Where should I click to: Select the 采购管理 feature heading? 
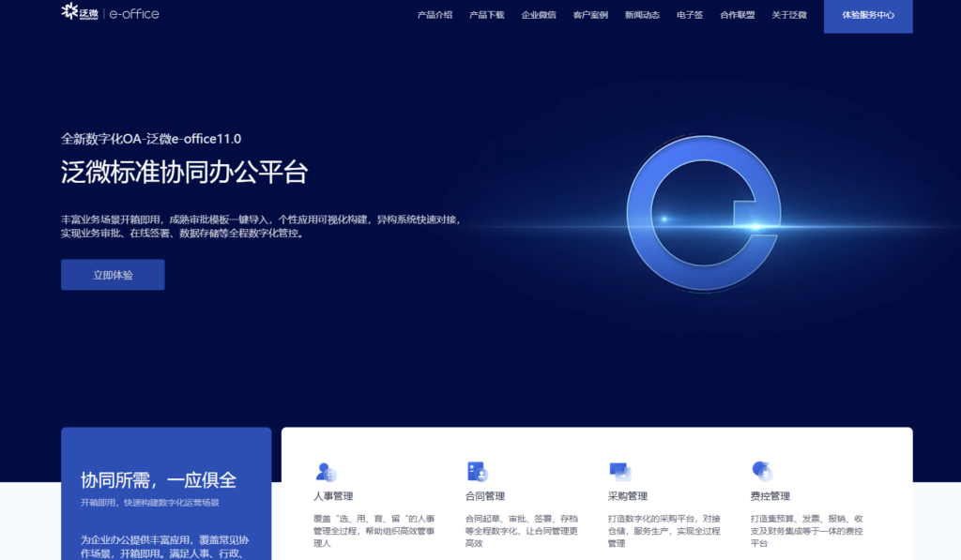click(627, 496)
